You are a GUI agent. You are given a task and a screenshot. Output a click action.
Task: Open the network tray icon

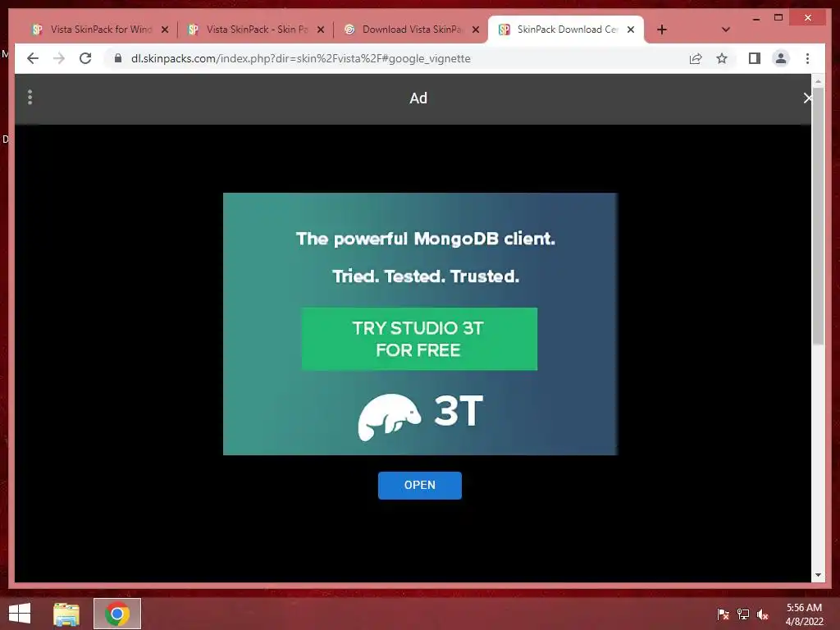743,614
